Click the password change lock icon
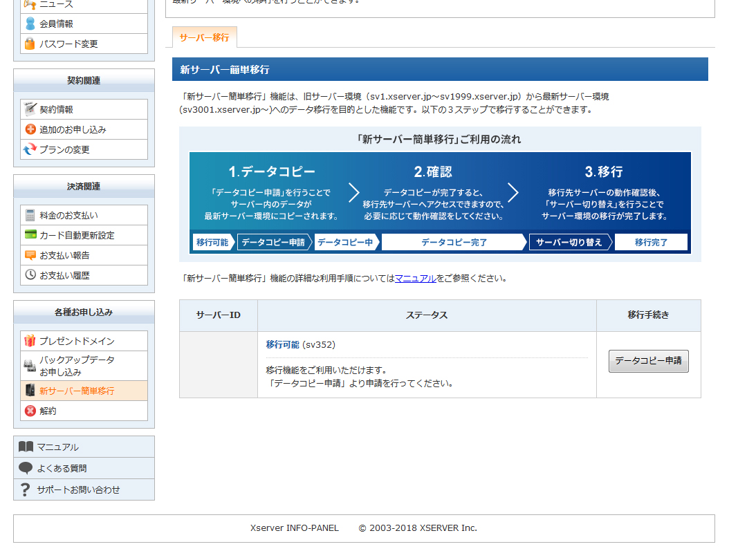The height and width of the screenshot is (560, 747). tap(30, 44)
